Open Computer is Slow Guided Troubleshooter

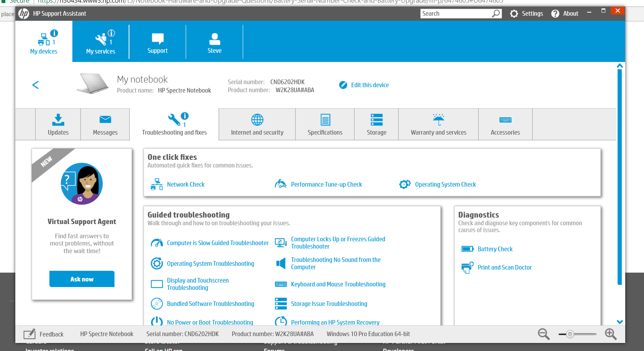pyautogui.click(x=218, y=243)
